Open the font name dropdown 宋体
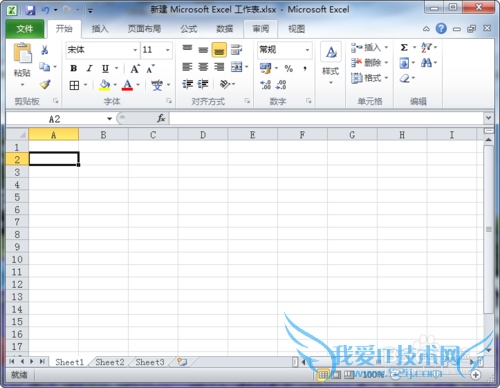The width and height of the screenshot is (500, 388). 135,50
